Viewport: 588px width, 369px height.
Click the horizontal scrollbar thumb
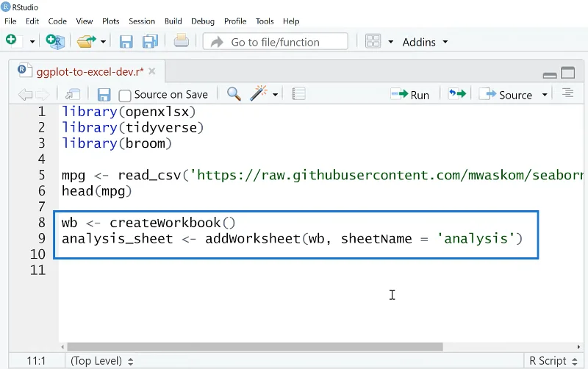[x=255, y=347]
